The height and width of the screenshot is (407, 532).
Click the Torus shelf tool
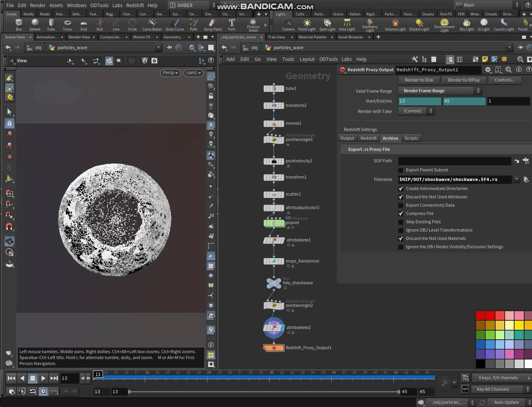click(67, 25)
